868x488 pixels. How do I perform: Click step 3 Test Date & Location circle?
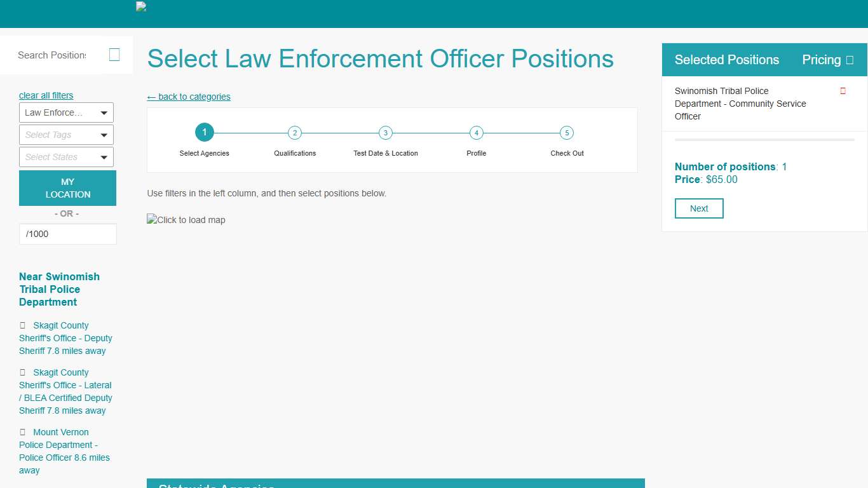(385, 133)
